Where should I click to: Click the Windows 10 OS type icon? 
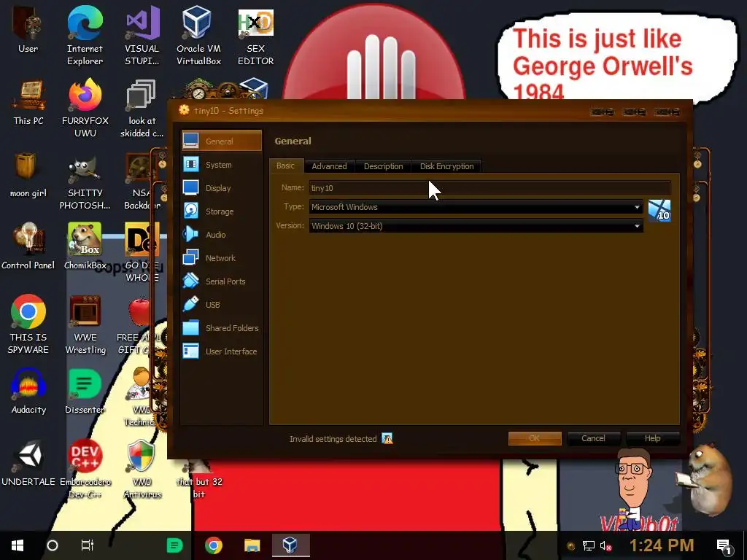659,211
